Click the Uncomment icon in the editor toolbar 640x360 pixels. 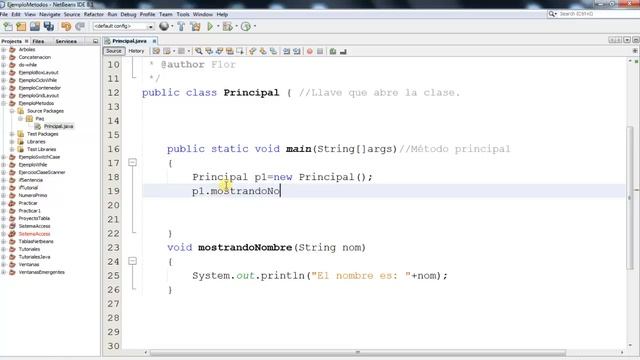(343, 51)
